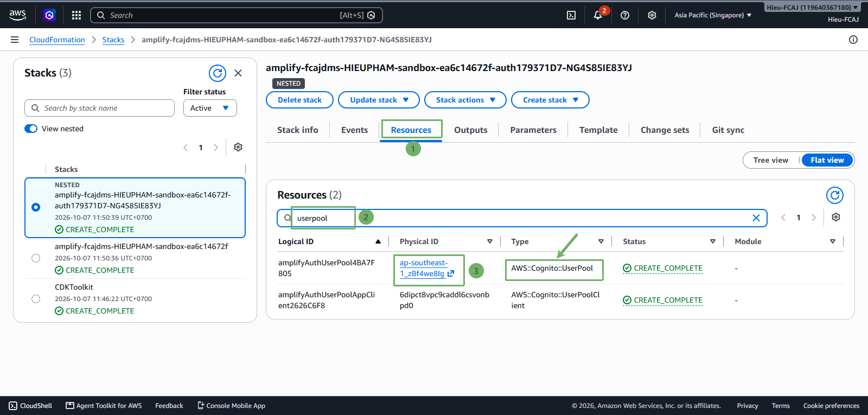868x415 pixels.
Task: Sort Resources by Logical ID column
Action: (329, 241)
